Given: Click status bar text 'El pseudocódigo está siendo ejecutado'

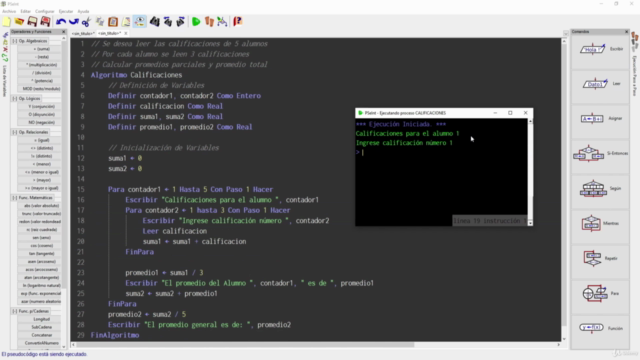Looking at the screenshot, I should 44,354.
